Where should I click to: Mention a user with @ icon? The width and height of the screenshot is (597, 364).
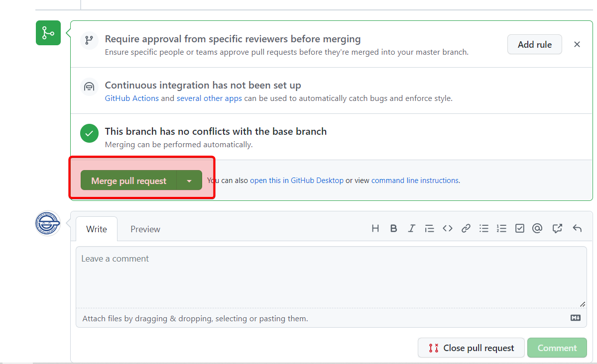click(x=537, y=228)
